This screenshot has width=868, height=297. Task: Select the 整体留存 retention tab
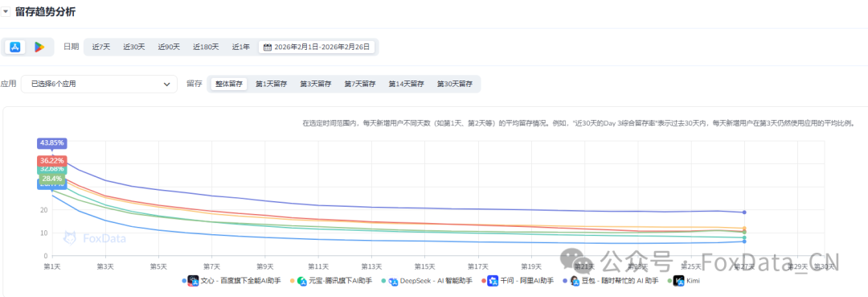pos(228,85)
